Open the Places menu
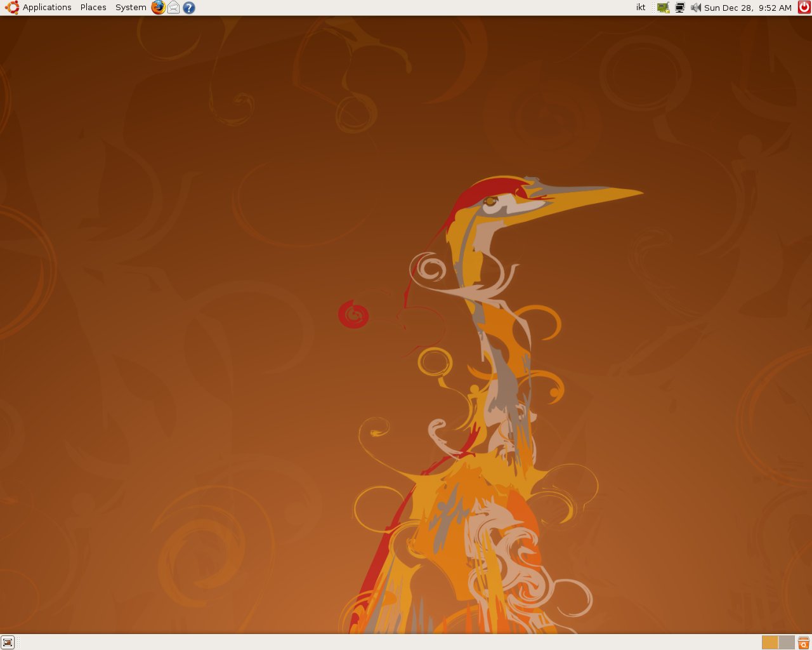The image size is (812, 650). (93, 8)
